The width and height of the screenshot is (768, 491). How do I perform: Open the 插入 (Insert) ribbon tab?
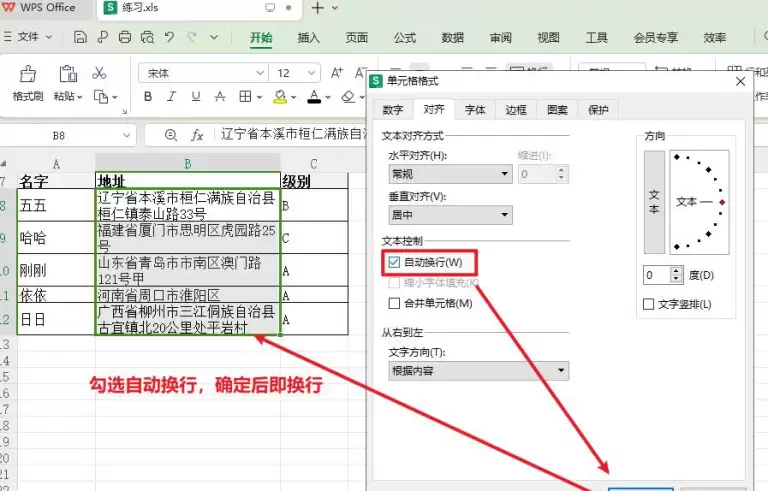309,38
